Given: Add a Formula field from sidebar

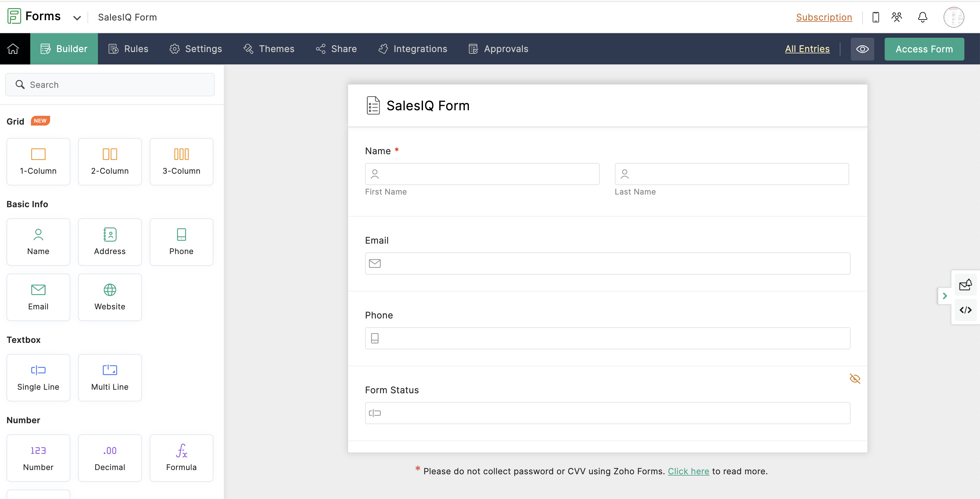Looking at the screenshot, I should coord(181,458).
